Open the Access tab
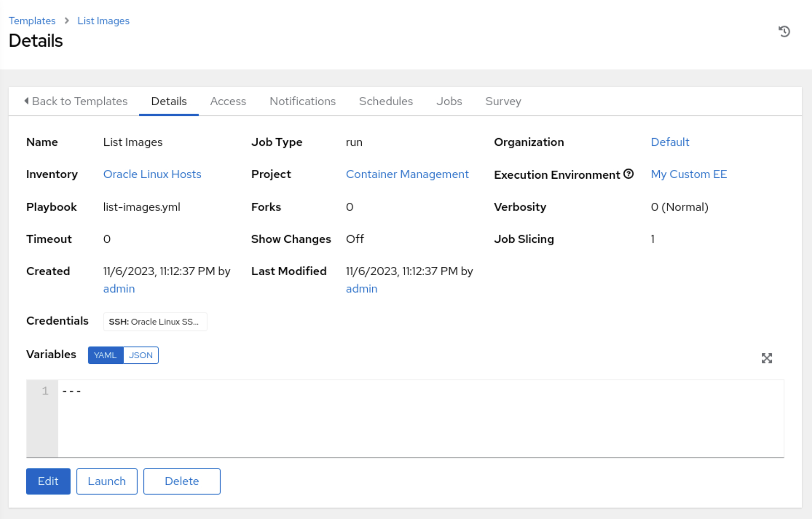This screenshot has height=519, width=812. (x=228, y=101)
